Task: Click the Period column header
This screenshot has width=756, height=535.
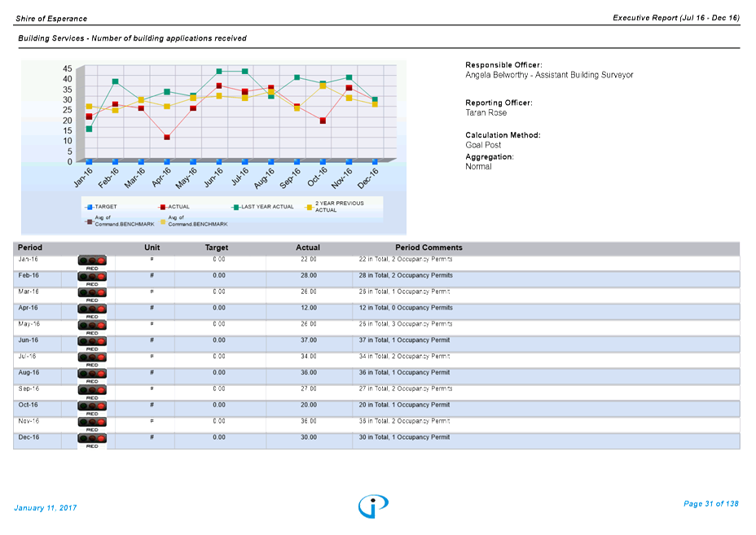Action: (30, 248)
